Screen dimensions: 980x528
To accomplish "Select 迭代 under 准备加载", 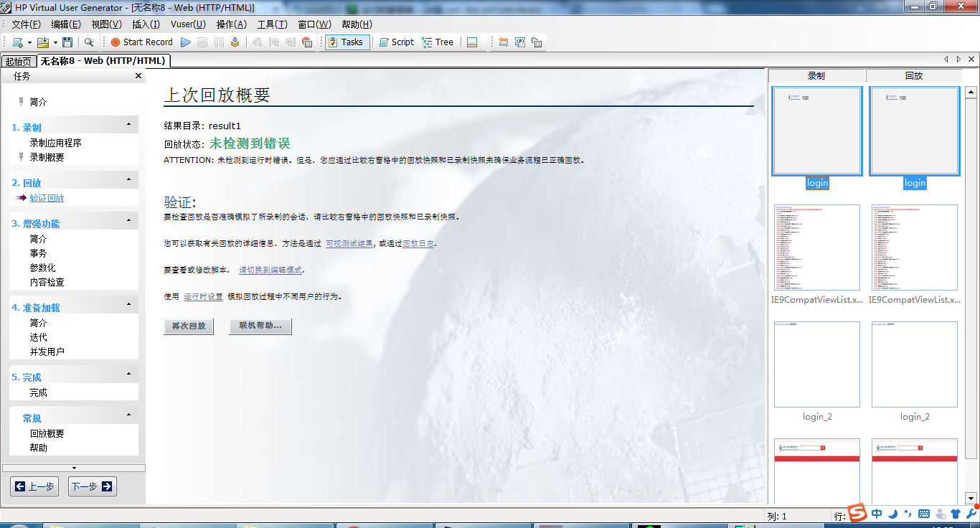I will (x=39, y=337).
